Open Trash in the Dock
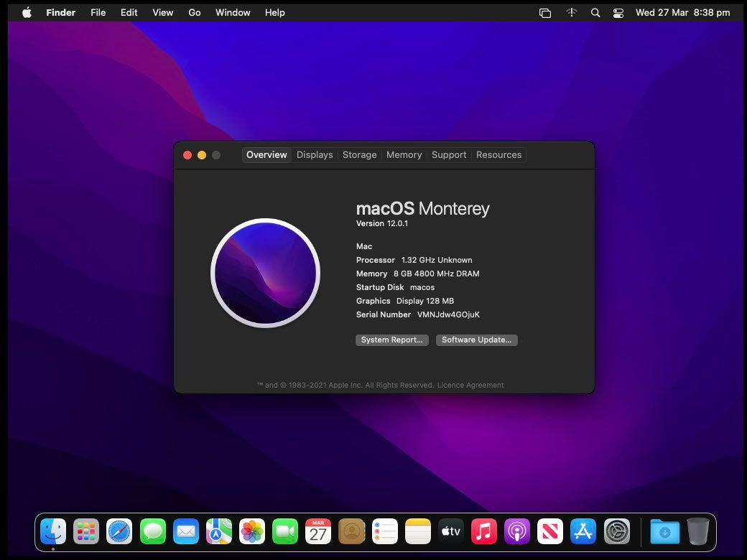The image size is (747, 560). (698, 531)
